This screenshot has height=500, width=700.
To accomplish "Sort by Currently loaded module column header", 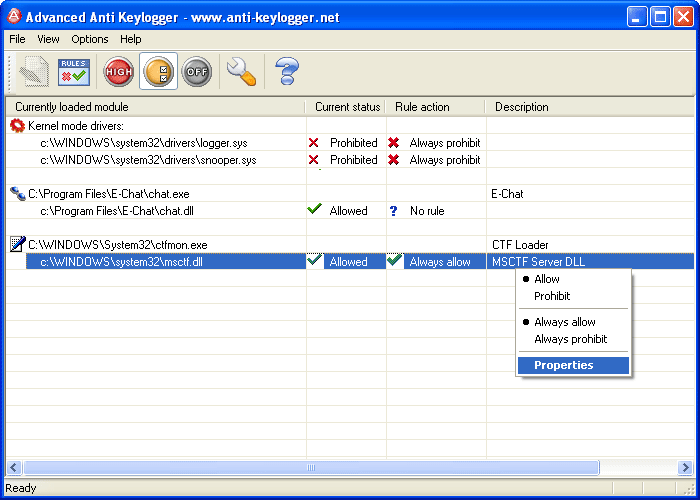I will pos(155,107).
